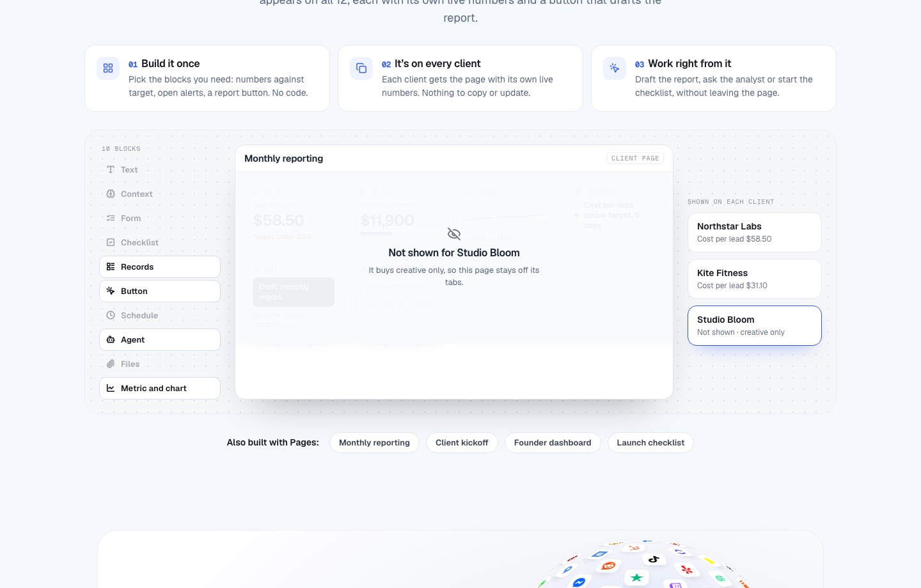This screenshot has width=921, height=588.
Task: Click the Records block icon
Action: 111,267
